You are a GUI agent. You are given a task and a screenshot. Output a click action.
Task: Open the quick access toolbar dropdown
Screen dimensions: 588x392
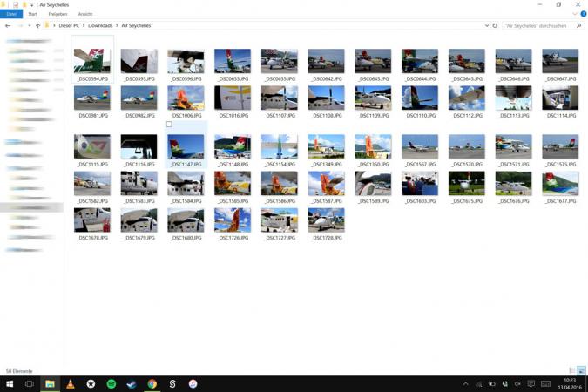coord(32,5)
